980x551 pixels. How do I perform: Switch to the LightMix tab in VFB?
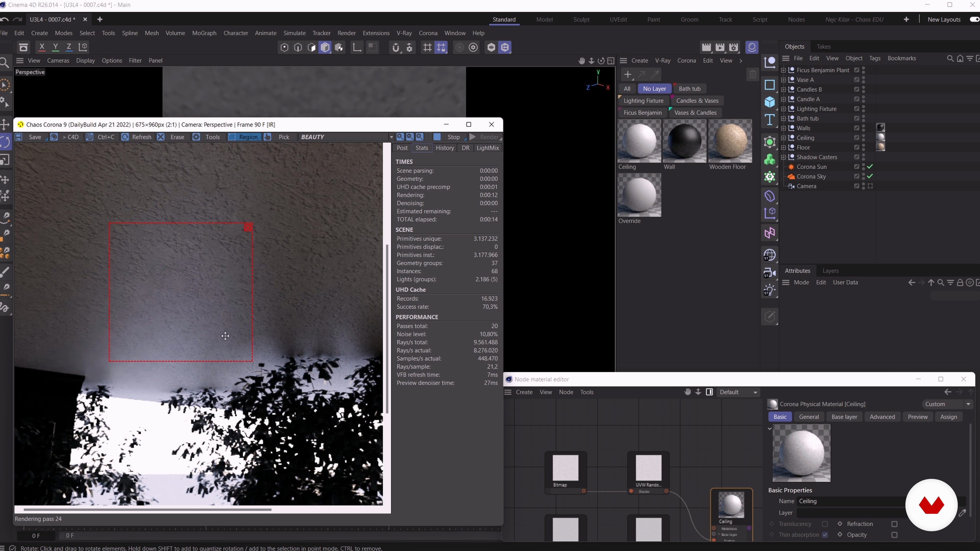[x=488, y=148]
